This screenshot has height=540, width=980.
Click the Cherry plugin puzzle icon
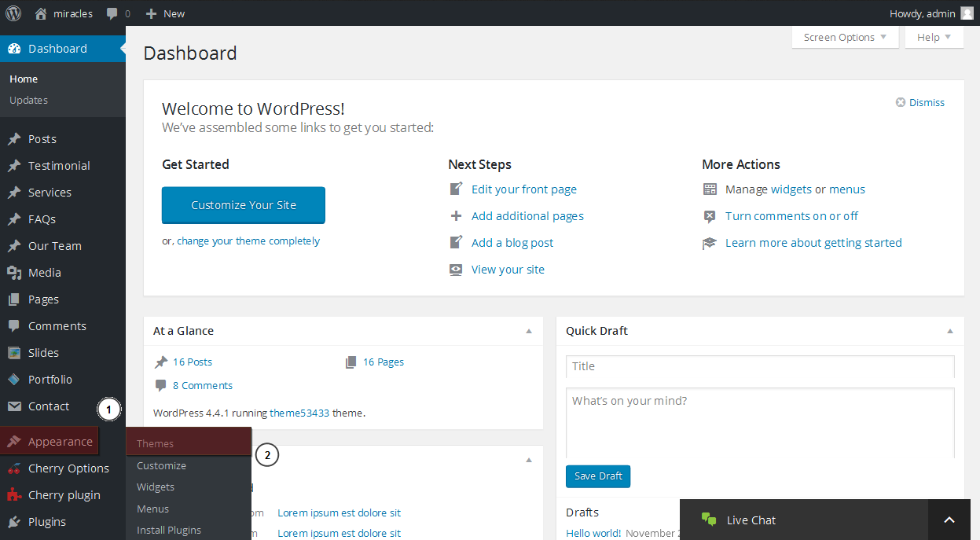coord(14,495)
